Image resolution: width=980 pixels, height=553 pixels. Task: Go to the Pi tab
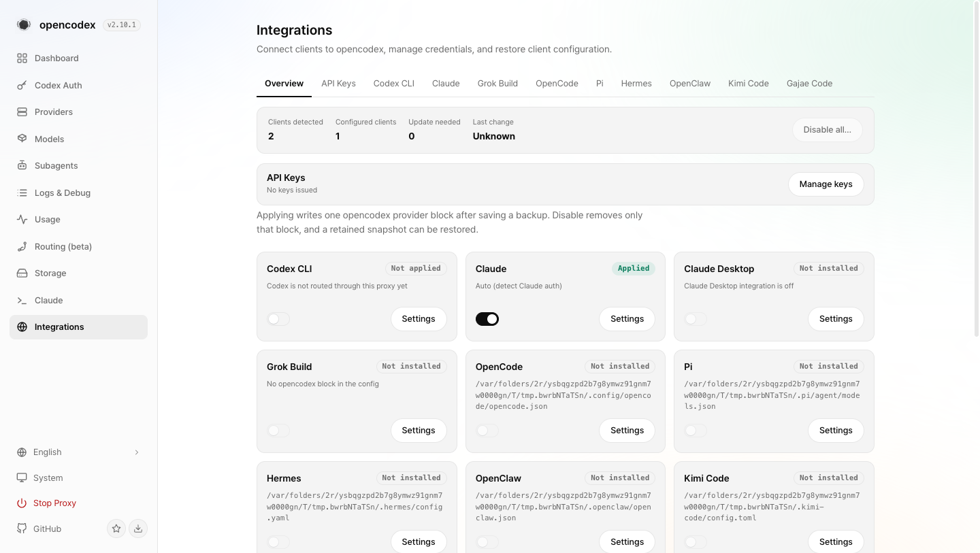pyautogui.click(x=600, y=84)
